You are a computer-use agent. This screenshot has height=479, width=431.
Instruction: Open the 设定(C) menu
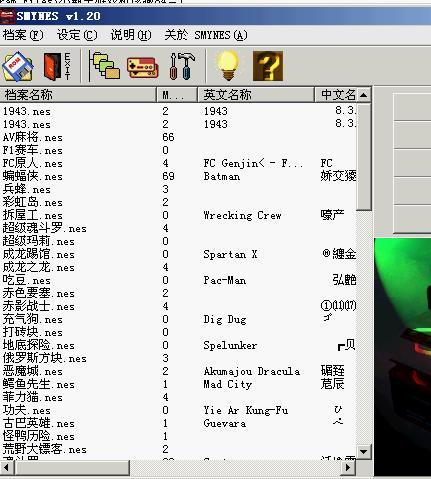[x=77, y=35]
